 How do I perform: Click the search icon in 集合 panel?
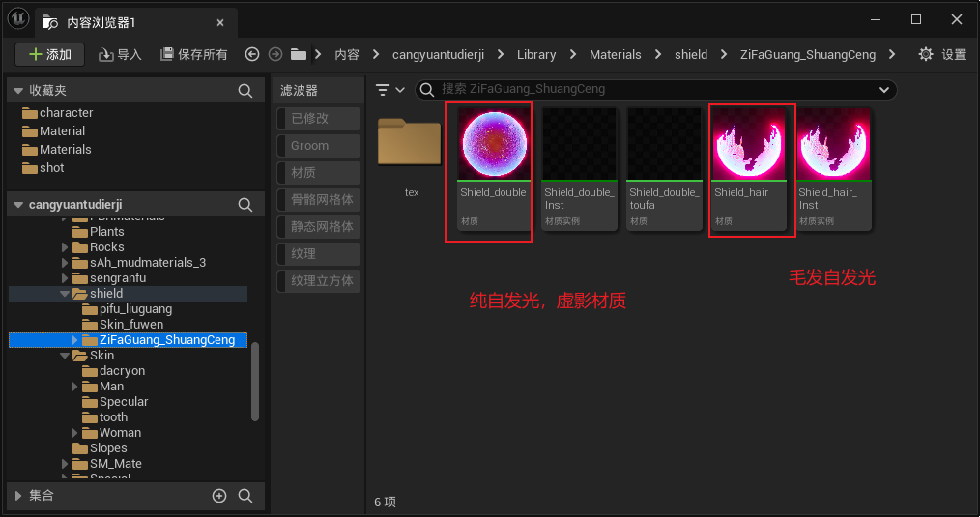pyautogui.click(x=245, y=496)
